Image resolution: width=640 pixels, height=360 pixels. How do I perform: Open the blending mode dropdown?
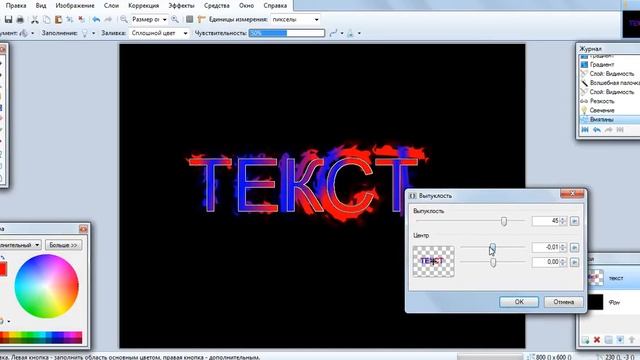359,33
